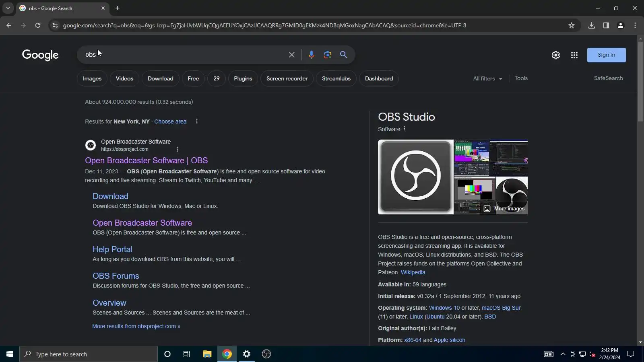The height and width of the screenshot is (362, 644).
Task: Select the Free filter chip
Action: point(193,78)
